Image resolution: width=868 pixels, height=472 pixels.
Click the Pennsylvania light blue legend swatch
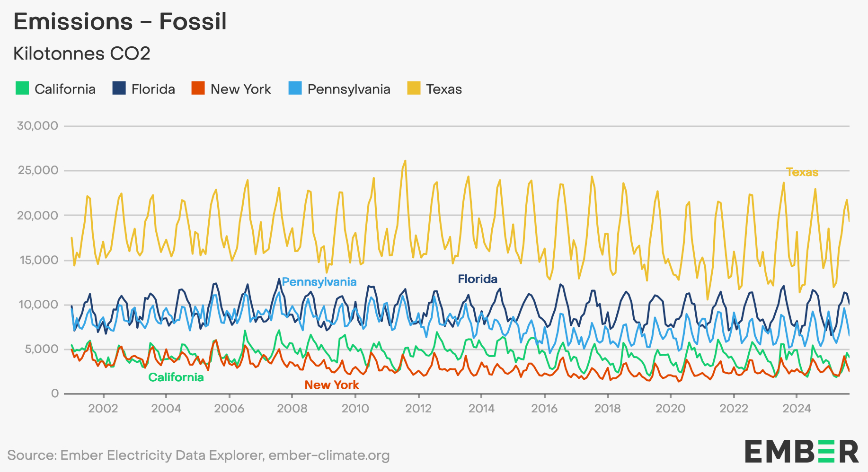[295, 88]
